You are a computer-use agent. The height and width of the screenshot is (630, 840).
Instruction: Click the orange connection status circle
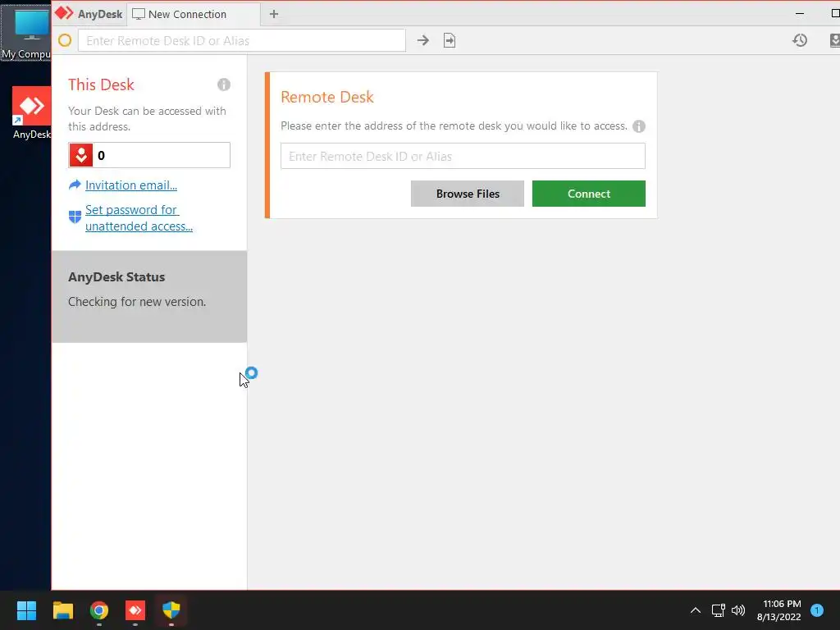[x=65, y=40]
